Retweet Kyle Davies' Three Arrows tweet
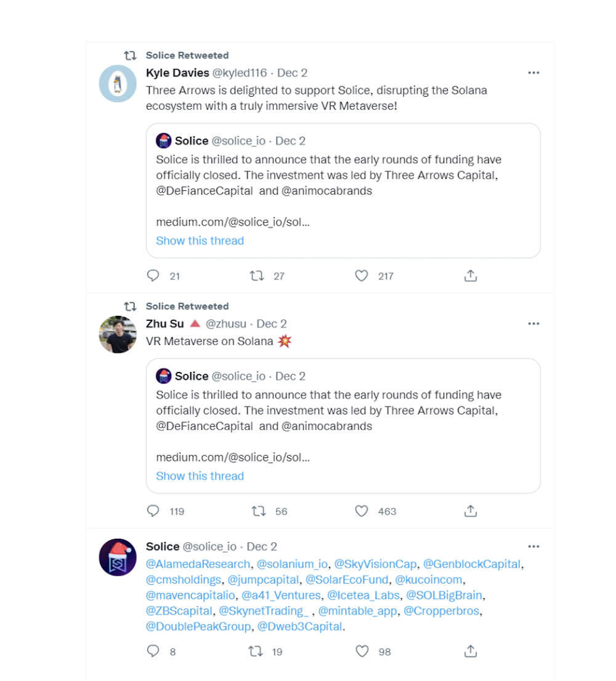This screenshot has height=681, width=616. (x=257, y=276)
